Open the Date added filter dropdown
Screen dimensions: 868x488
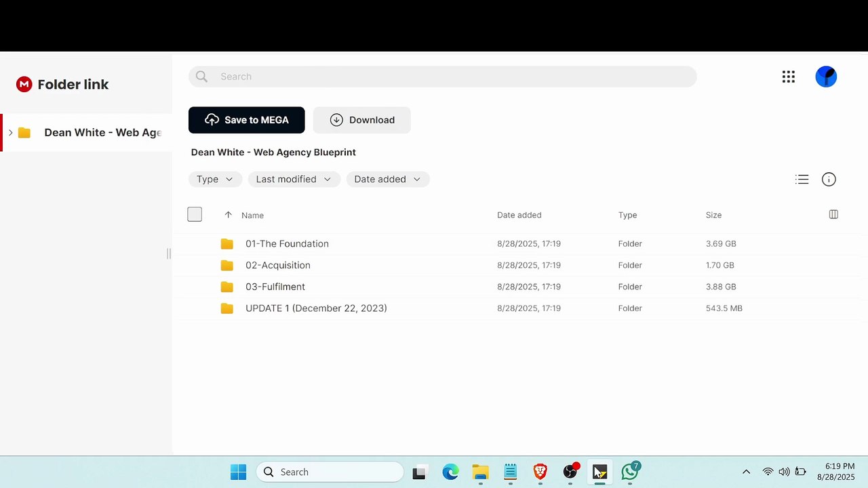tap(387, 180)
